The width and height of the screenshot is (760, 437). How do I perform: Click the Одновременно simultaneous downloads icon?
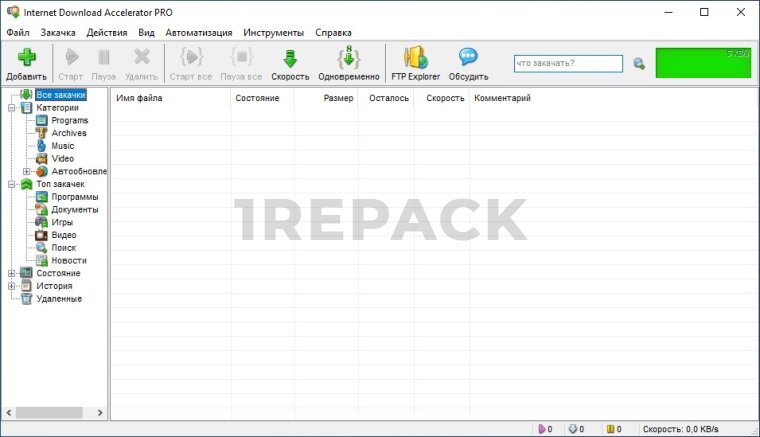click(x=348, y=58)
